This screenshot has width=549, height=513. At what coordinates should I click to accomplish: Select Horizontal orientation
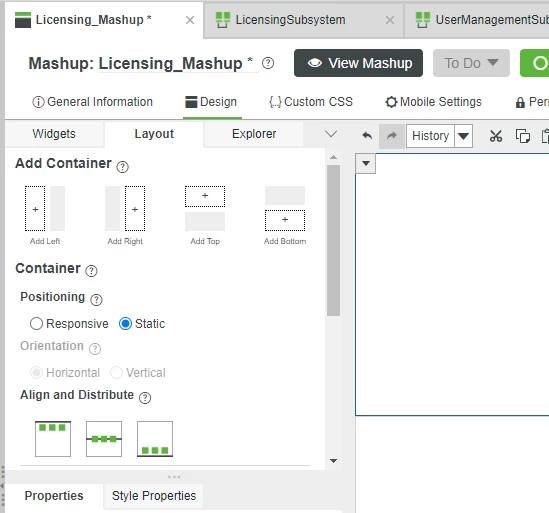(x=36, y=373)
